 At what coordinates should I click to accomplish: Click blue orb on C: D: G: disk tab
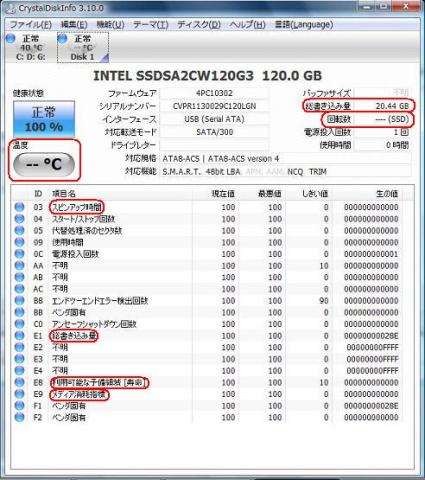pyautogui.click(x=11, y=39)
